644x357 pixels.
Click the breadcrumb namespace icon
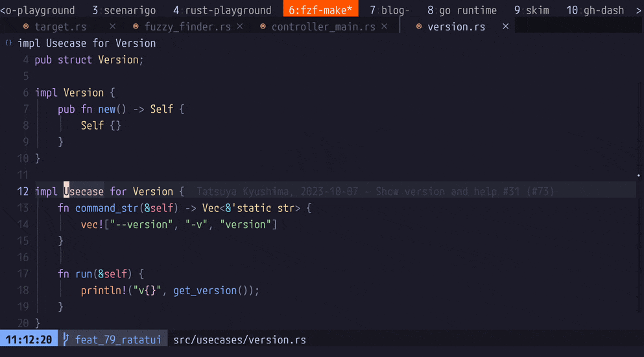8,43
